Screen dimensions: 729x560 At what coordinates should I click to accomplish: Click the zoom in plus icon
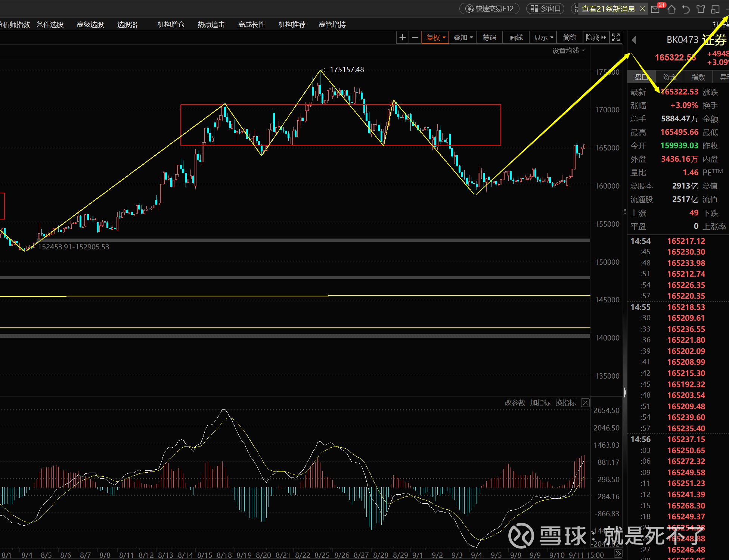coord(402,37)
